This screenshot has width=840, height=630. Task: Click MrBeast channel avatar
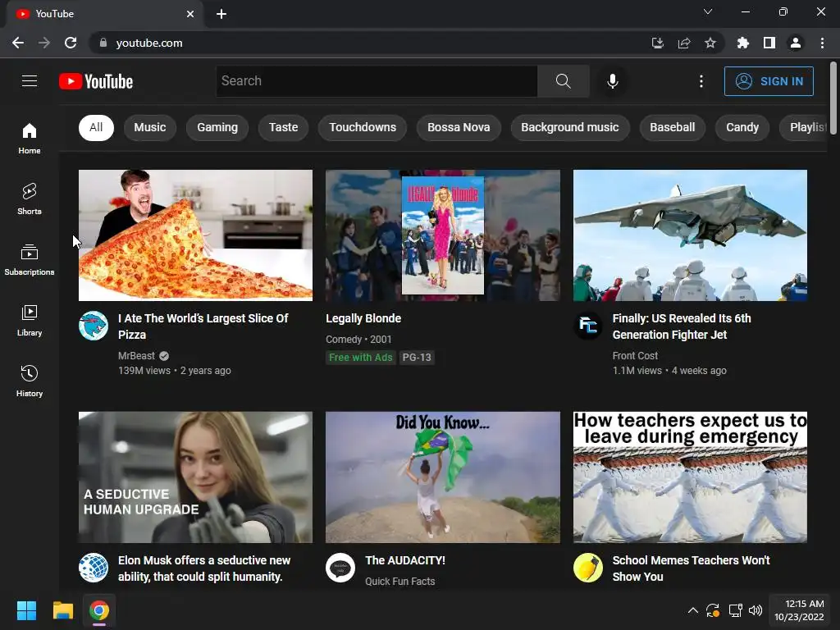[x=94, y=326]
